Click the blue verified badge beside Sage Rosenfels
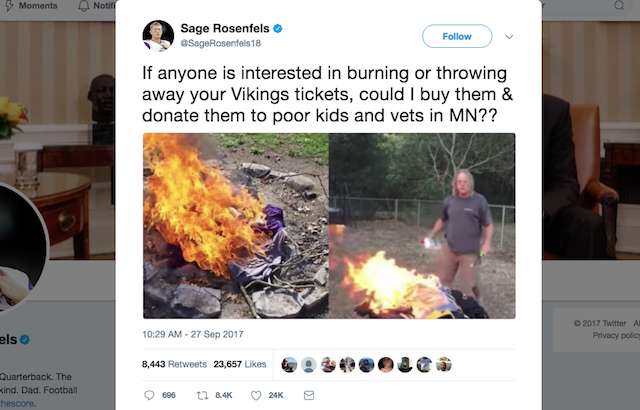The height and width of the screenshot is (410, 640). (278, 29)
